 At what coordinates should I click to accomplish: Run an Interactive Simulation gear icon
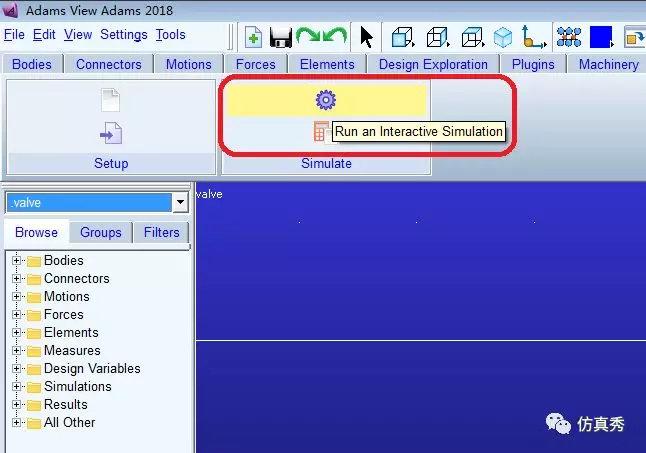coord(325,100)
